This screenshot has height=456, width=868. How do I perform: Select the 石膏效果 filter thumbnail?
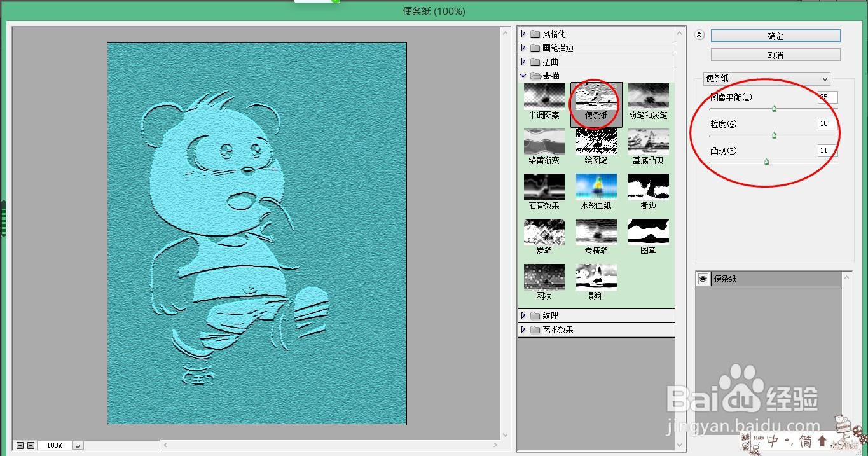pyautogui.click(x=544, y=186)
